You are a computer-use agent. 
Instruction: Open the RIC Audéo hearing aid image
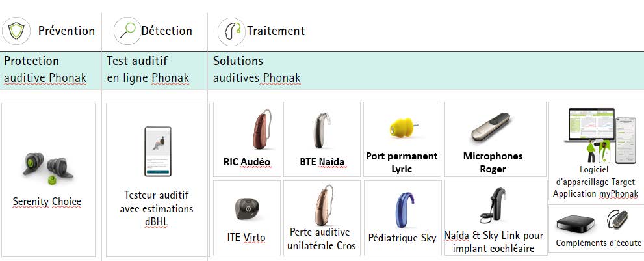coord(261,130)
